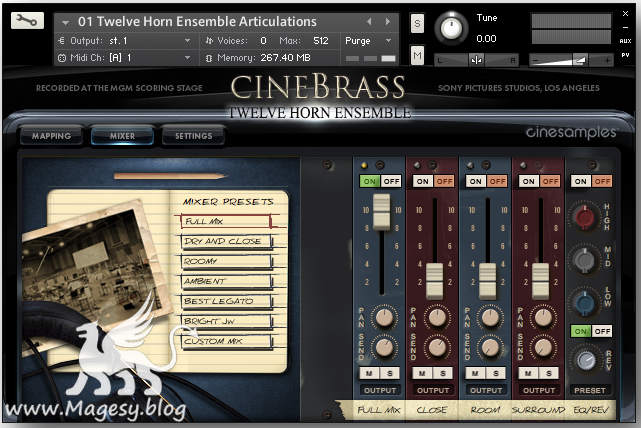Image resolution: width=641 pixels, height=428 pixels.
Task: Turn the grey MID EQ knob
Action: 585,260
